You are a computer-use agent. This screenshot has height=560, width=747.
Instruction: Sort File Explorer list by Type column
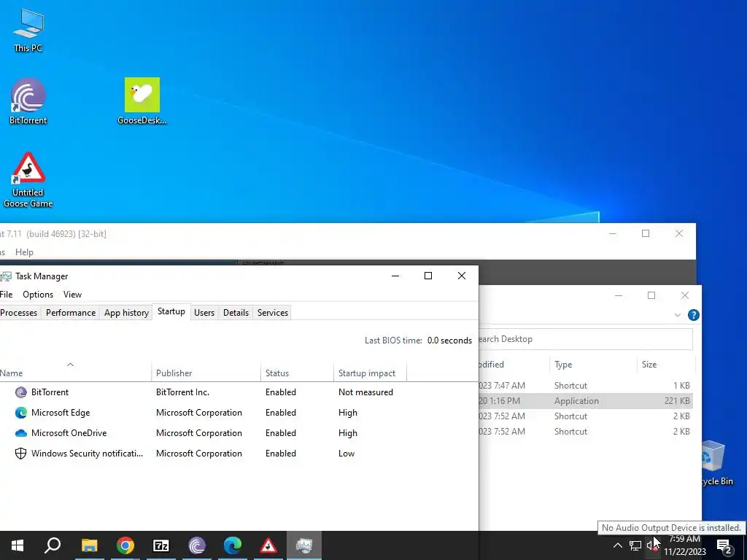point(592,365)
